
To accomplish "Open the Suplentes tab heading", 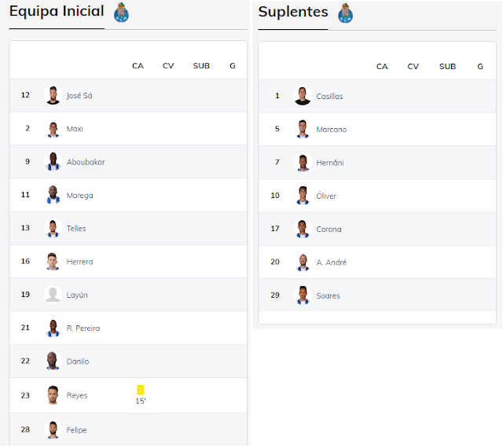I will point(293,12).
